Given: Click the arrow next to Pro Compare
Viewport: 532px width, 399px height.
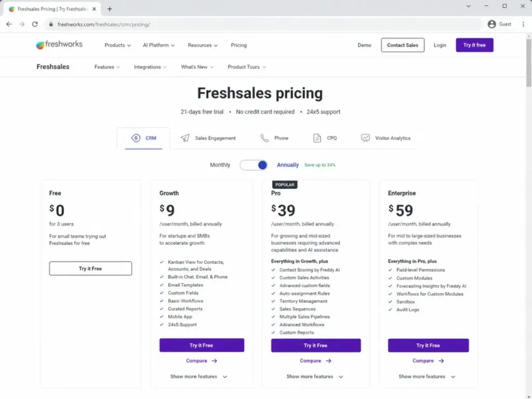Looking at the screenshot, I should [x=328, y=361].
